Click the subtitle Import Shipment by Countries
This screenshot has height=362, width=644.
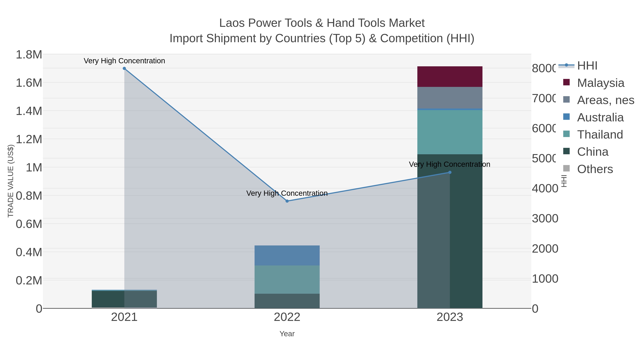(x=322, y=38)
